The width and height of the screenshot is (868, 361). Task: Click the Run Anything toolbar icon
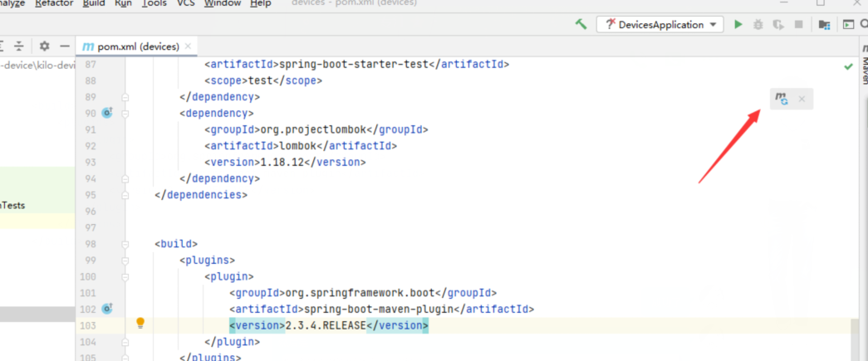[x=848, y=24]
